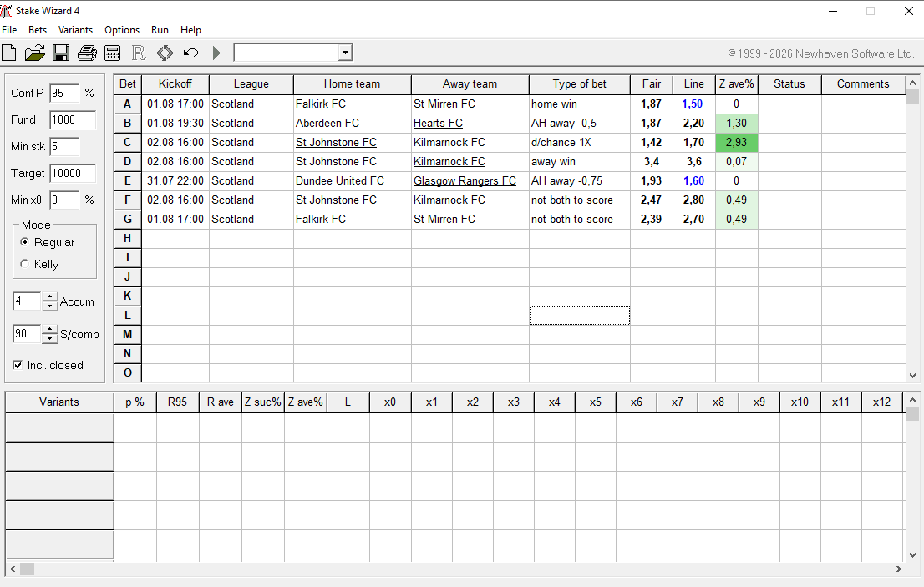Click the R toolbar icon
This screenshot has width=924, height=587.
[139, 53]
